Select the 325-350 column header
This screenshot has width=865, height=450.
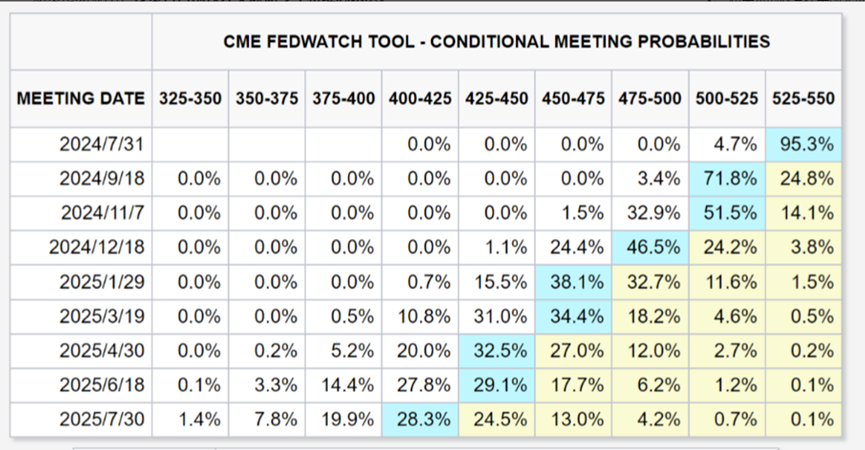[x=191, y=100]
